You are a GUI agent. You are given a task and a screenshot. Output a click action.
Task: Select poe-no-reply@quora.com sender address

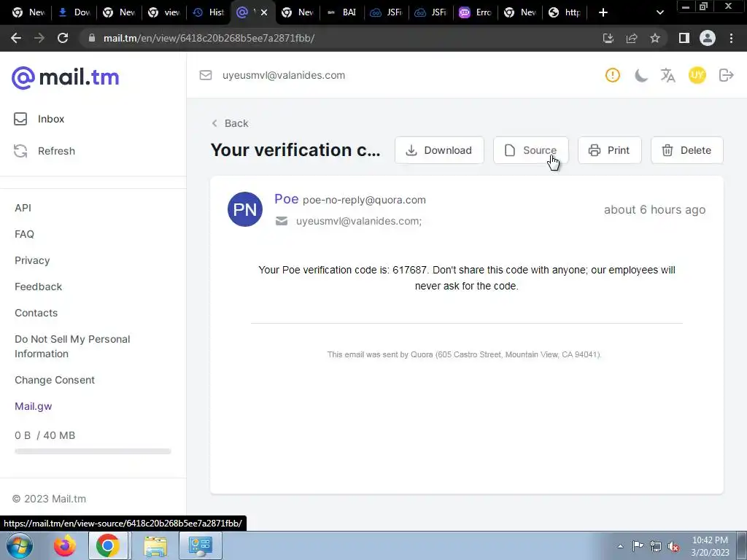[x=364, y=200]
